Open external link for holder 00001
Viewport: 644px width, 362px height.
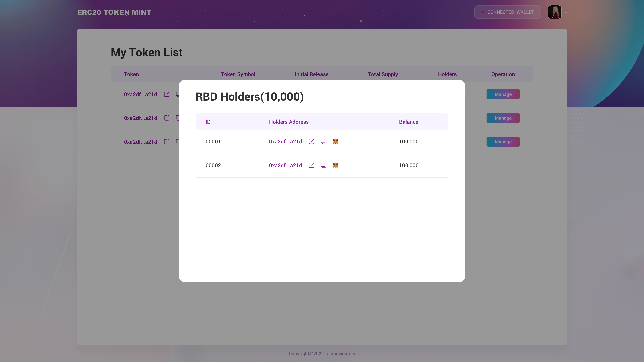[311, 141]
